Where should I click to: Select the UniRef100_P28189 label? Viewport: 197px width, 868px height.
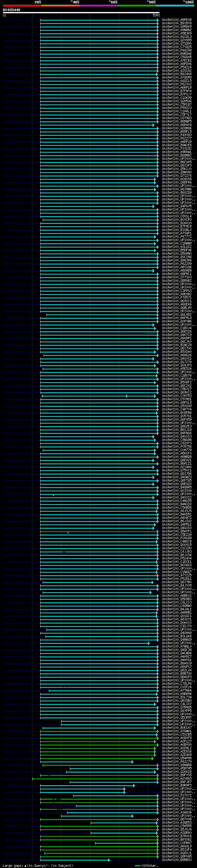[x=176, y=538]
